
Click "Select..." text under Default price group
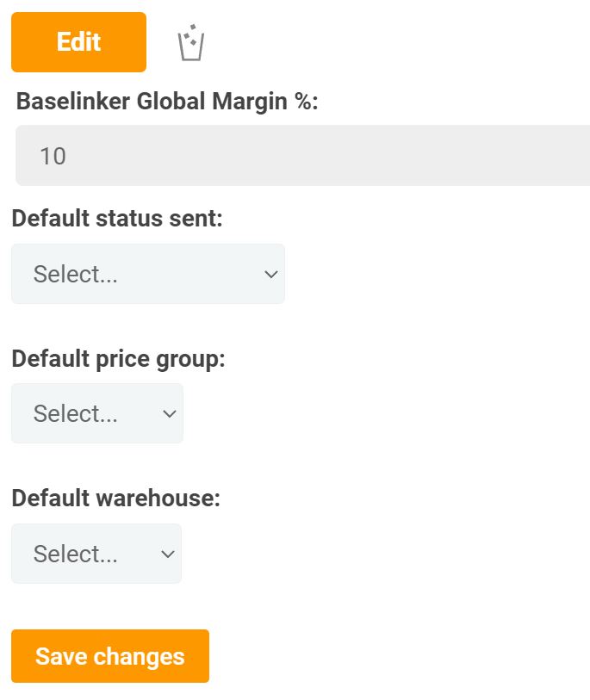pos(76,414)
